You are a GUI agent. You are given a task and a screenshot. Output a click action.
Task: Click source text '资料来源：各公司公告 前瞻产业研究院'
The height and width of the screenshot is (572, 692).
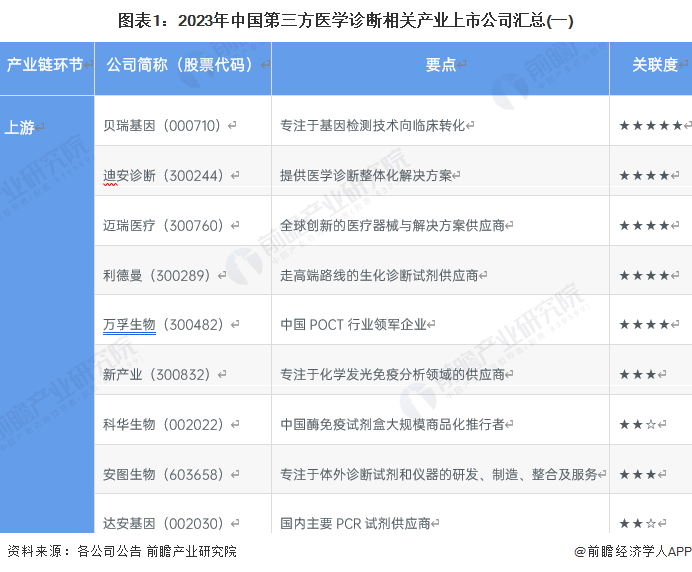click(122, 551)
